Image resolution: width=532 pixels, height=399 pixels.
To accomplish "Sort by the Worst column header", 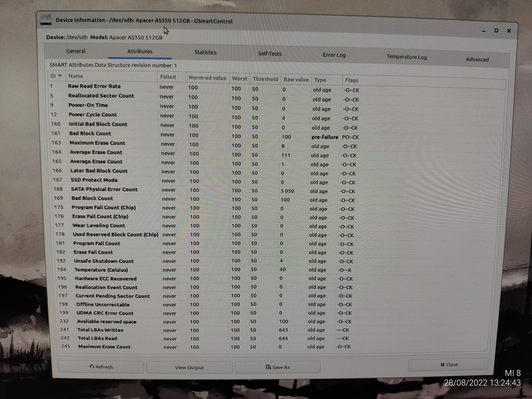I will tap(239, 79).
